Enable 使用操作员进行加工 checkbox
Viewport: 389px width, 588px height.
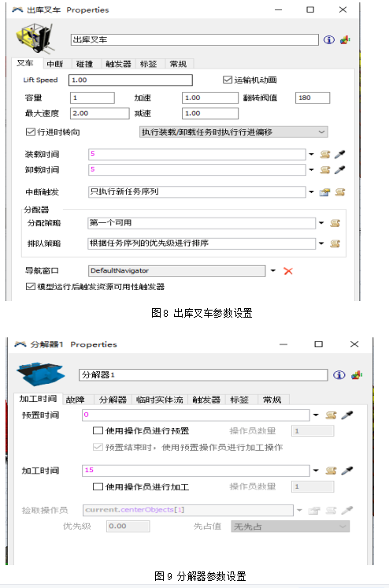click(98, 487)
